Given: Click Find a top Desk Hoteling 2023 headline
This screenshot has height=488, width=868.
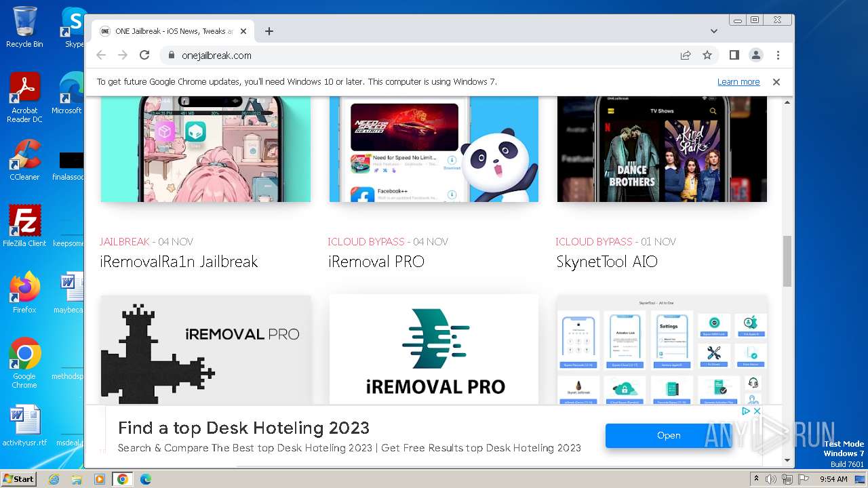Looking at the screenshot, I should (243, 428).
